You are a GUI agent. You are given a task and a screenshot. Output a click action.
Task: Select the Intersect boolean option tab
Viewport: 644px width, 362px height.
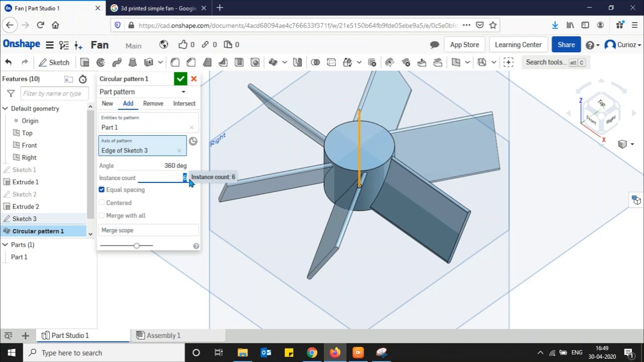(x=184, y=104)
